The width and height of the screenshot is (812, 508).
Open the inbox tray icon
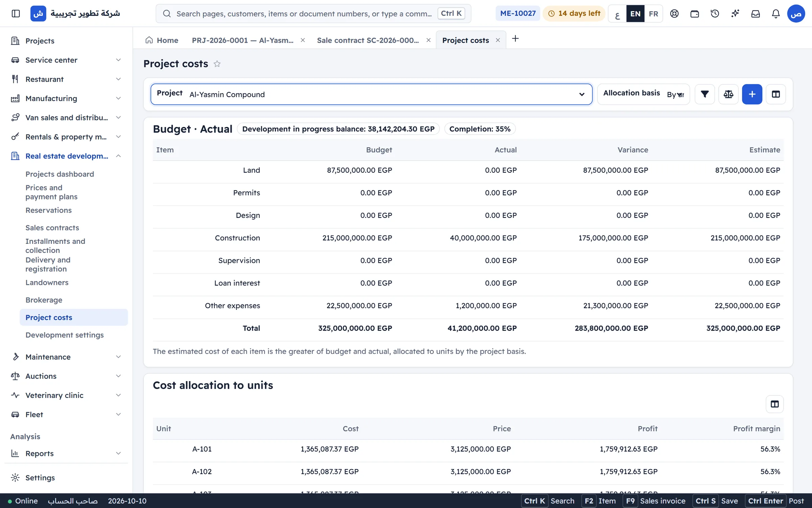(x=755, y=14)
